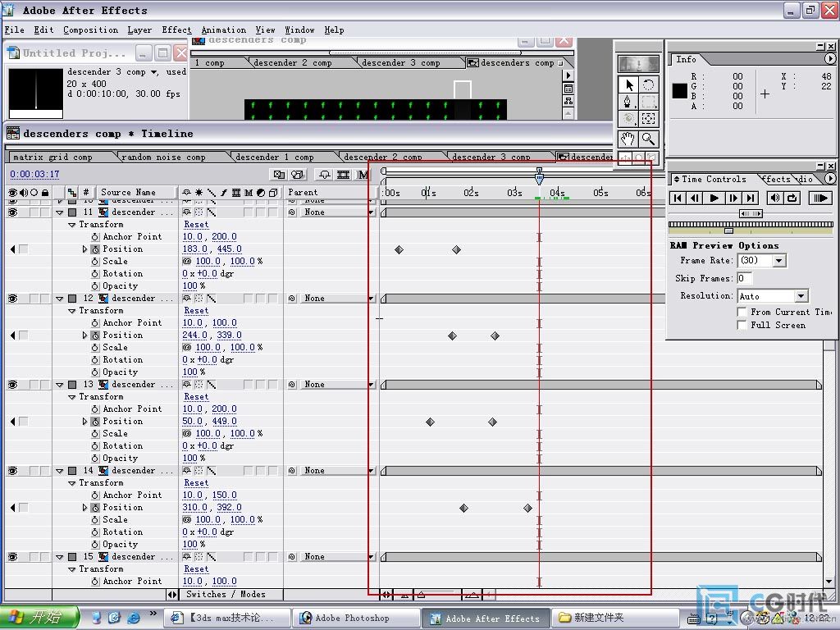The image size is (840, 630).
Task: Edit layer 12 Position value 244.0
Action: pos(194,336)
